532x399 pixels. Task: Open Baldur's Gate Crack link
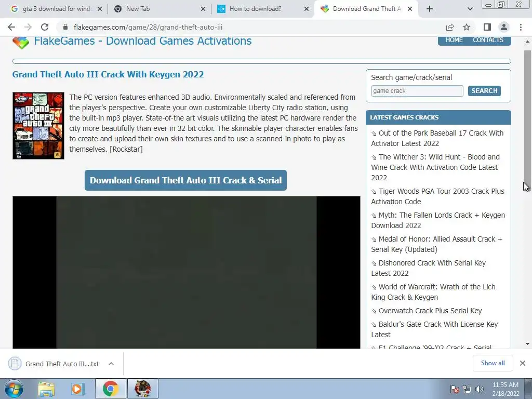point(434,329)
